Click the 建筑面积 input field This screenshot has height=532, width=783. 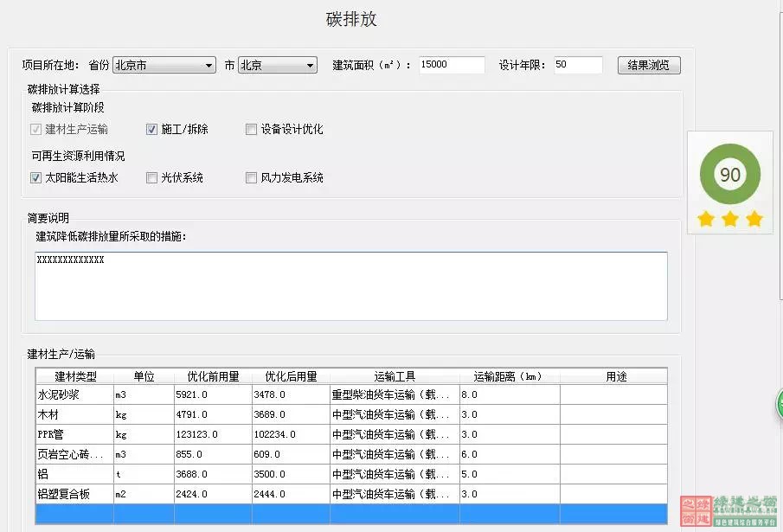click(x=450, y=63)
